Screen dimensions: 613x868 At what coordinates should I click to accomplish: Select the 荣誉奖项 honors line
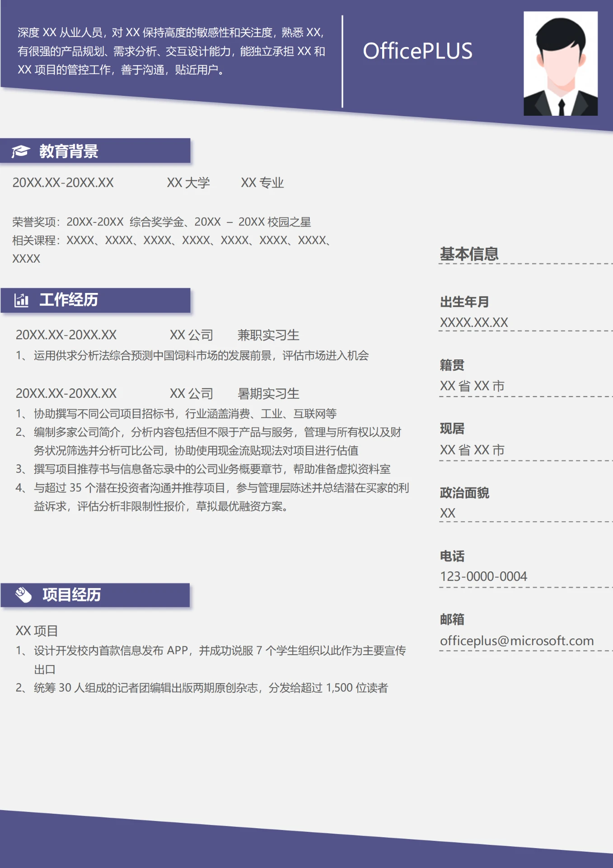[162, 222]
